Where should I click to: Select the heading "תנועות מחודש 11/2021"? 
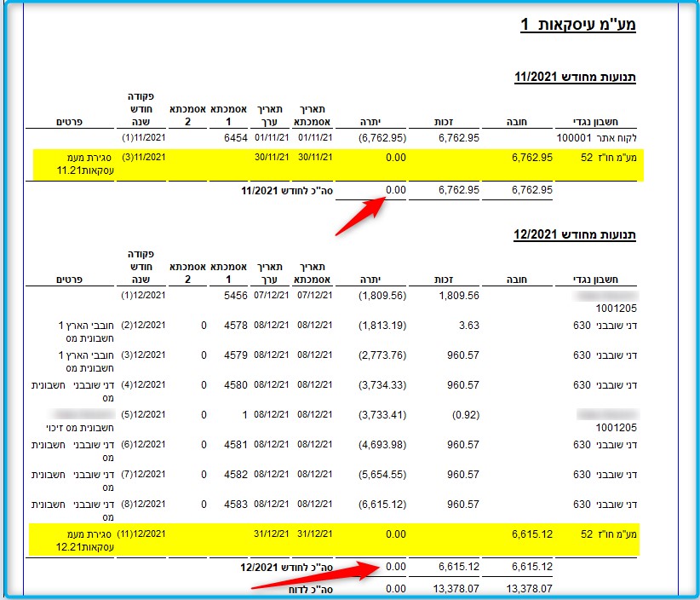tap(575, 77)
